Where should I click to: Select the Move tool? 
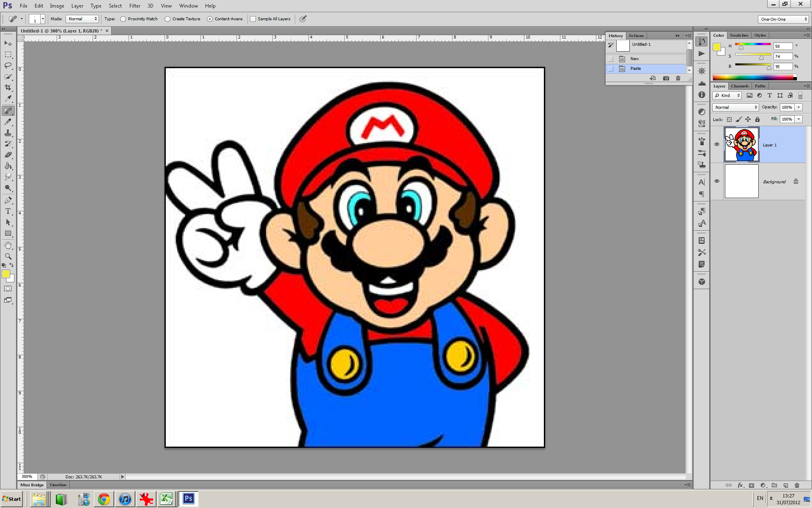(x=8, y=43)
